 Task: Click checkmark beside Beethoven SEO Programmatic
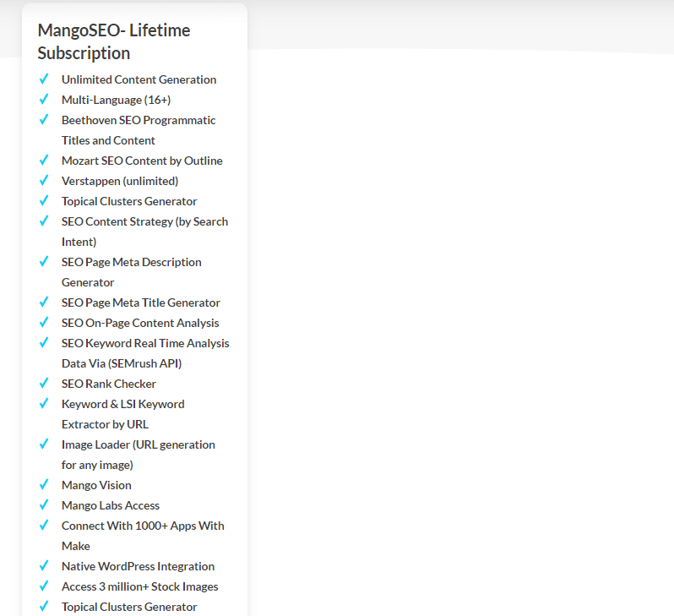44,119
